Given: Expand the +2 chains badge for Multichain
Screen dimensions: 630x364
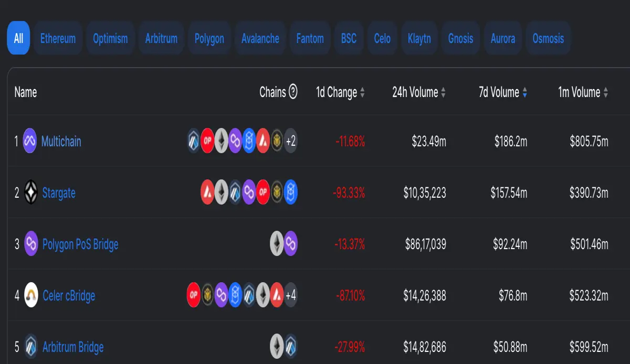Looking at the screenshot, I should point(291,142).
